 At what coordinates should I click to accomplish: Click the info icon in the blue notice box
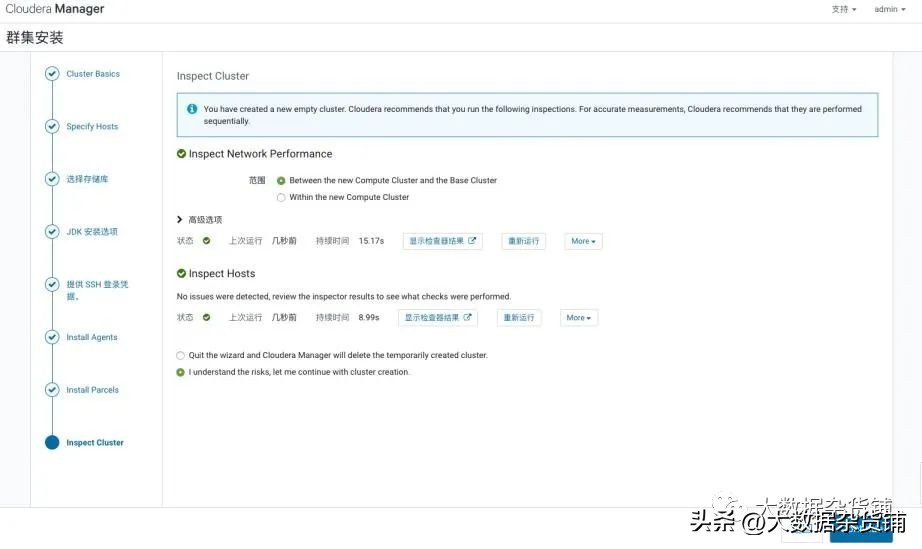(x=192, y=109)
